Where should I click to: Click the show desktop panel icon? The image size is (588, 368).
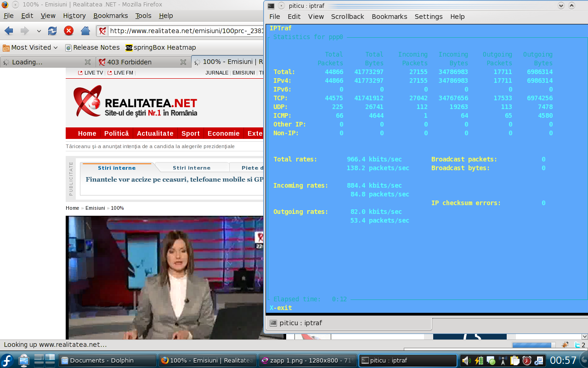(x=23, y=361)
